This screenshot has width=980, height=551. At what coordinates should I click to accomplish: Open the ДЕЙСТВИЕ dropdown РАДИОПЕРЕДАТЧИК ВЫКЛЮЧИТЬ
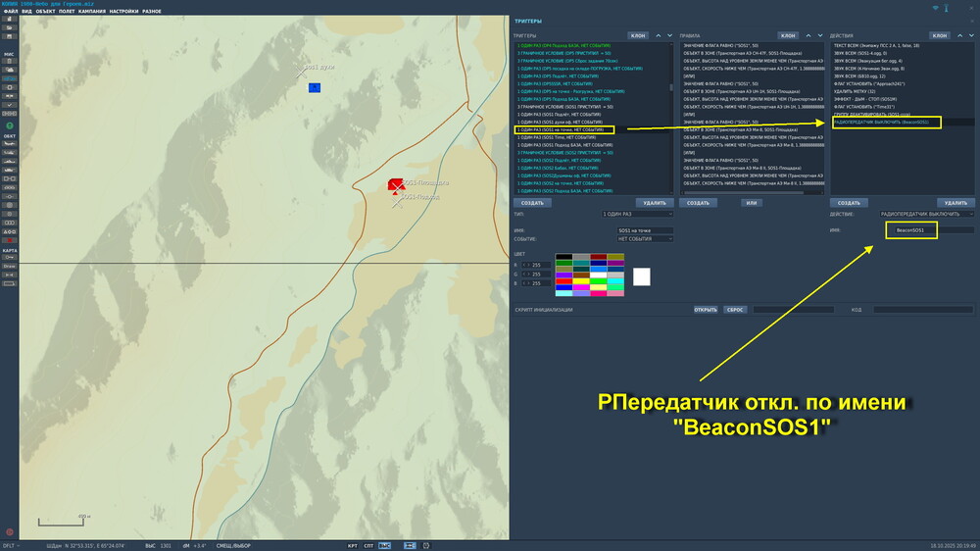[x=927, y=214]
